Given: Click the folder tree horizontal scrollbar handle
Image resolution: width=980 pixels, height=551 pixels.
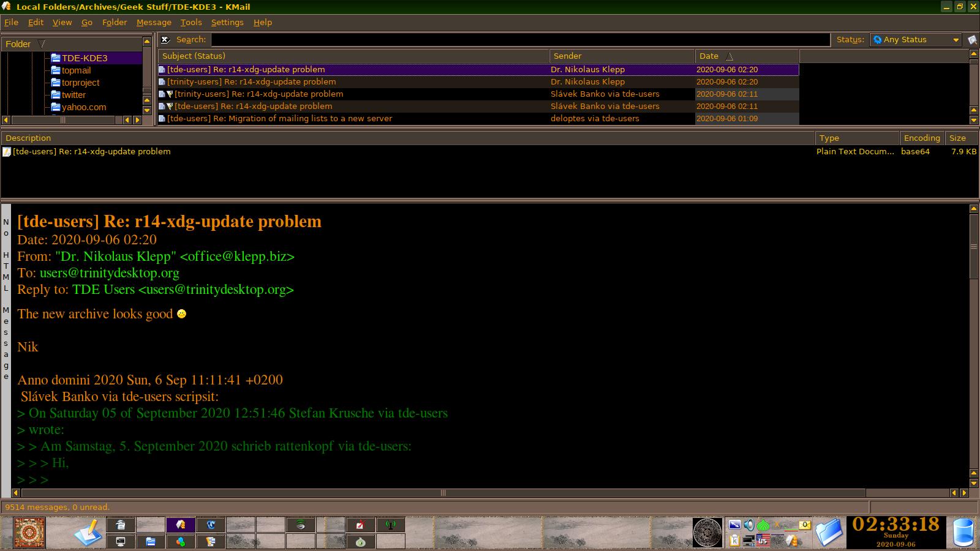Looking at the screenshot, I should [x=62, y=120].
